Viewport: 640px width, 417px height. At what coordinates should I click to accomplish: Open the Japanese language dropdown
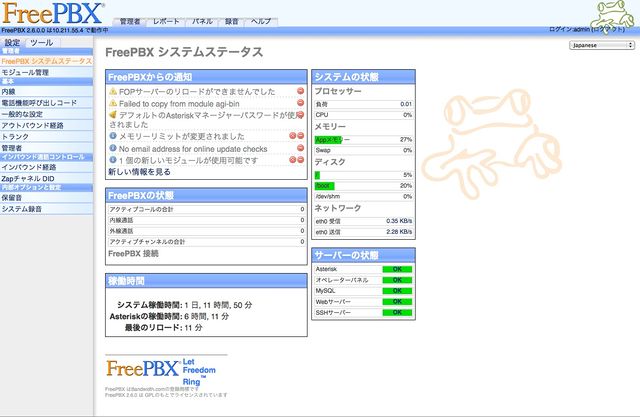pyautogui.click(x=601, y=45)
